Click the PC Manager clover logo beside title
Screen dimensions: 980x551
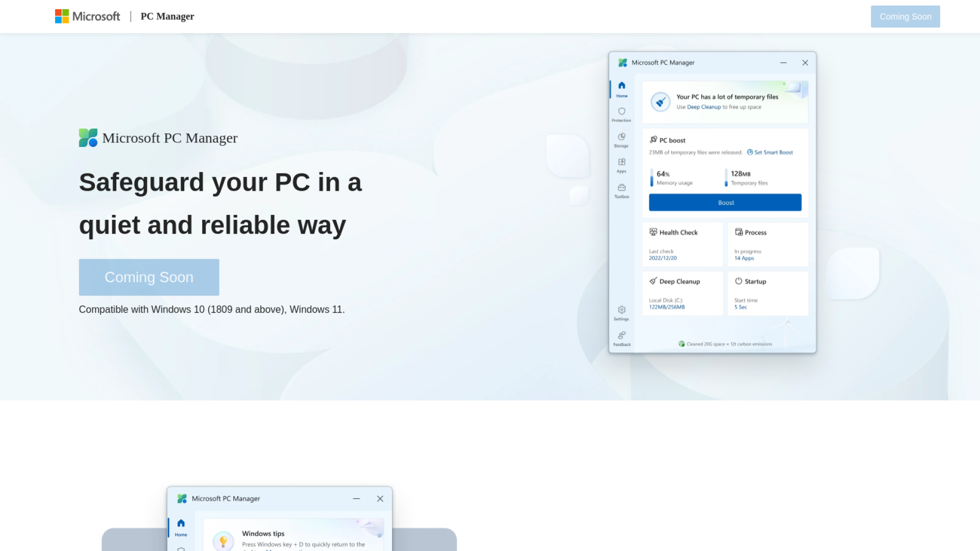[88, 138]
